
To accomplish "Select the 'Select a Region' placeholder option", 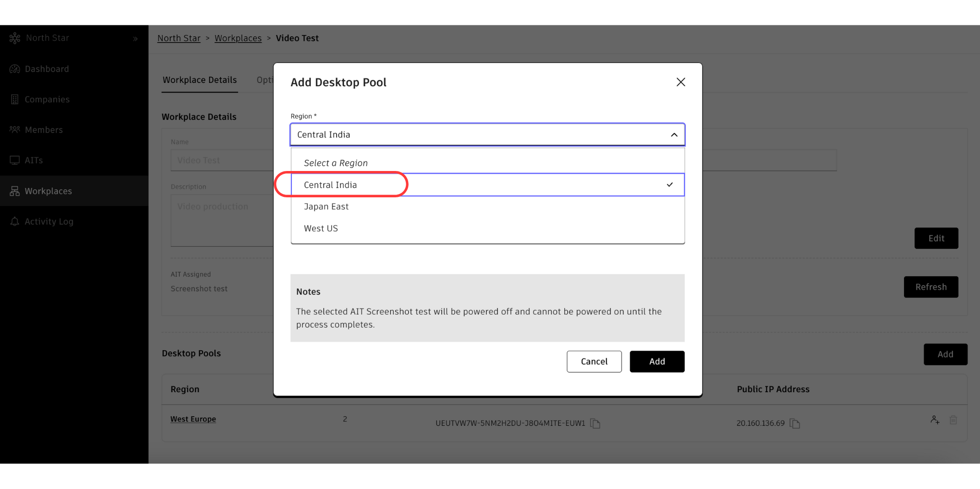I will [x=335, y=163].
